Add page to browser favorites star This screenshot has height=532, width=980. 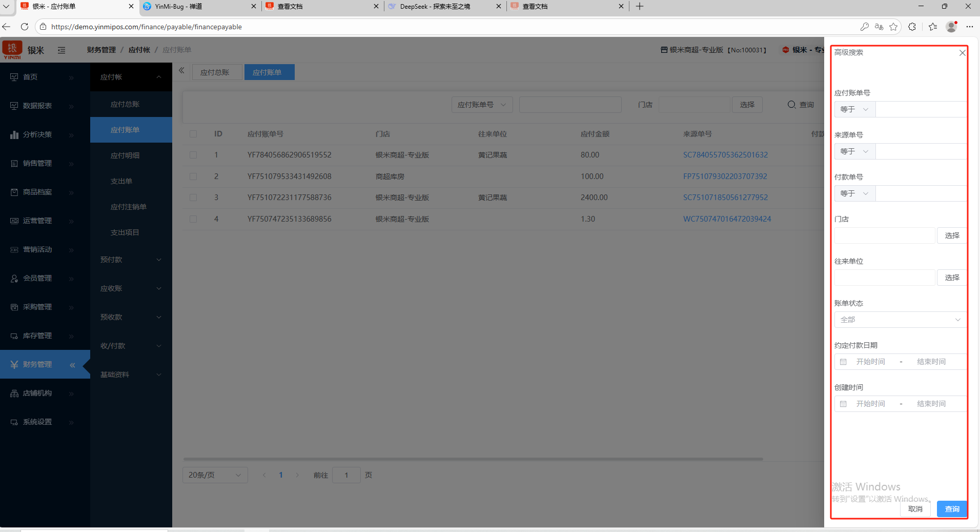click(893, 27)
